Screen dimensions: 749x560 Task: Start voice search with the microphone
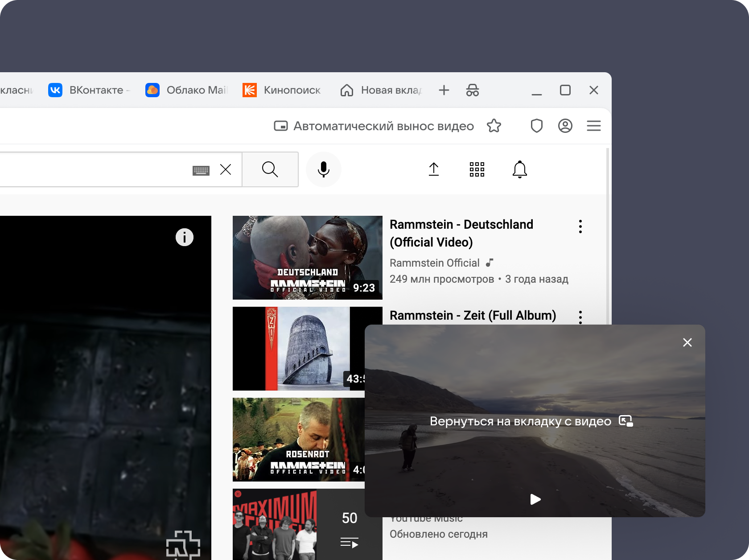(x=324, y=169)
